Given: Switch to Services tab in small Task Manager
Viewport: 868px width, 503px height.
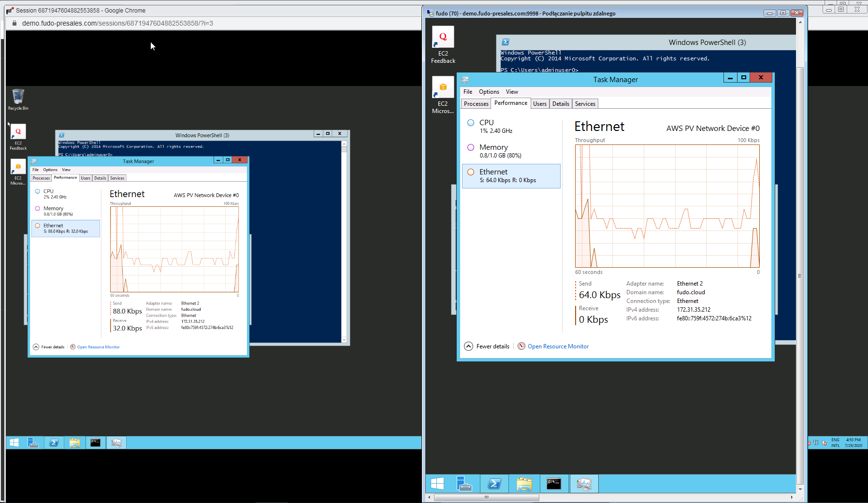Looking at the screenshot, I should [x=117, y=178].
